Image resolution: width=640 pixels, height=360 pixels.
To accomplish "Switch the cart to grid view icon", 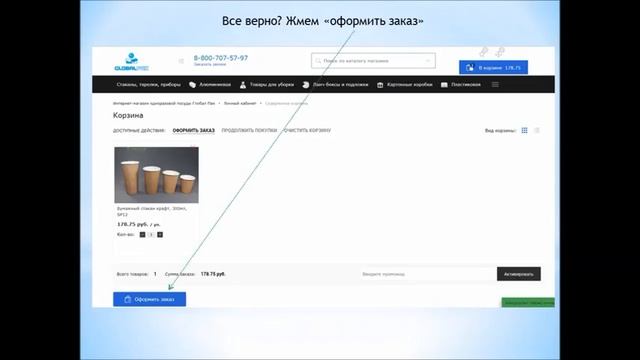I will pos(524,130).
